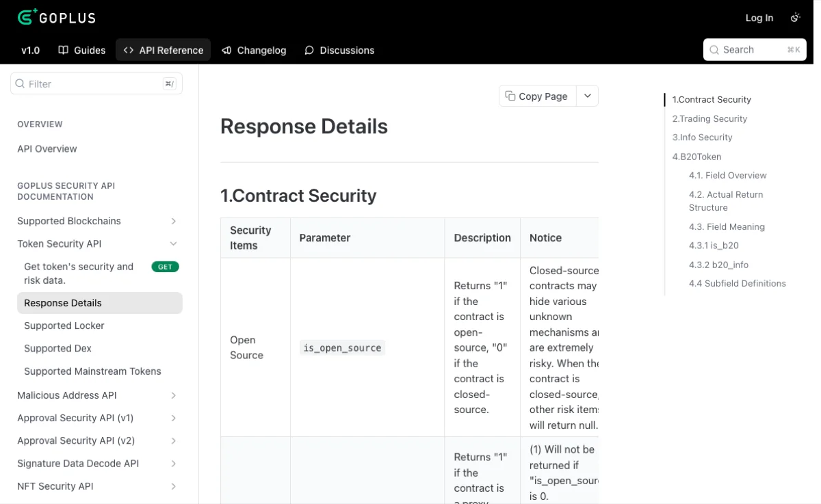
Task: Expand the Signature Data Decode API chevron
Action: pos(174,463)
